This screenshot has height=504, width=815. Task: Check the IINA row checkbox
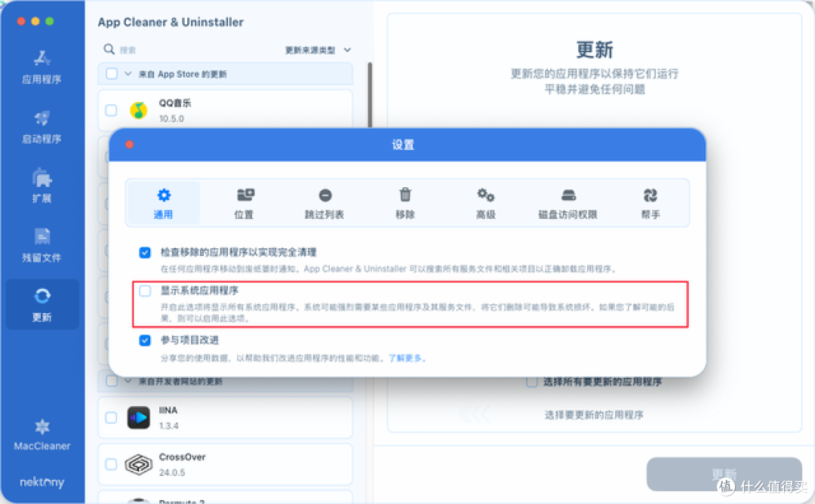[x=111, y=418]
